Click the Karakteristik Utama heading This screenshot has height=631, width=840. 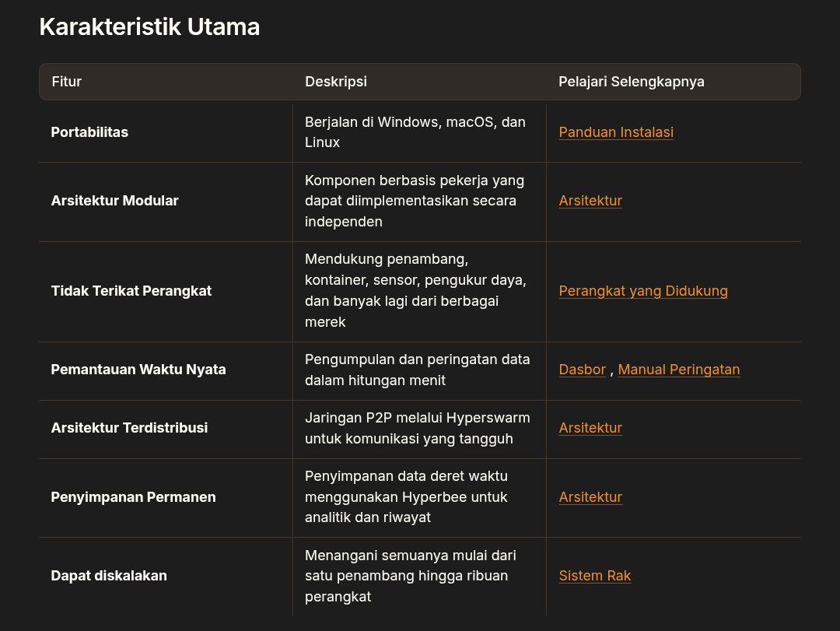tap(149, 27)
